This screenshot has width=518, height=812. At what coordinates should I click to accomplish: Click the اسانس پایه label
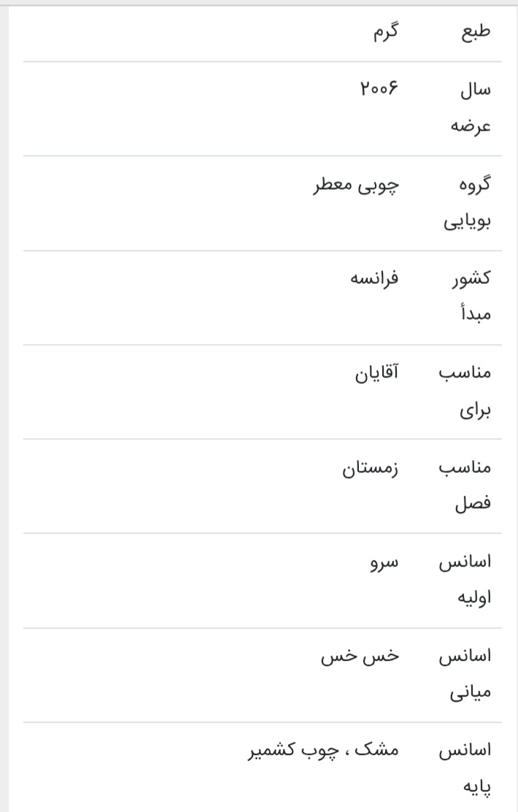click(x=465, y=768)
